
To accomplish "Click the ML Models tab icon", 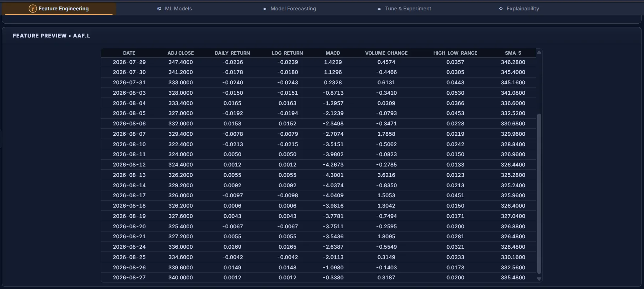I will click(x=159, y=9).
